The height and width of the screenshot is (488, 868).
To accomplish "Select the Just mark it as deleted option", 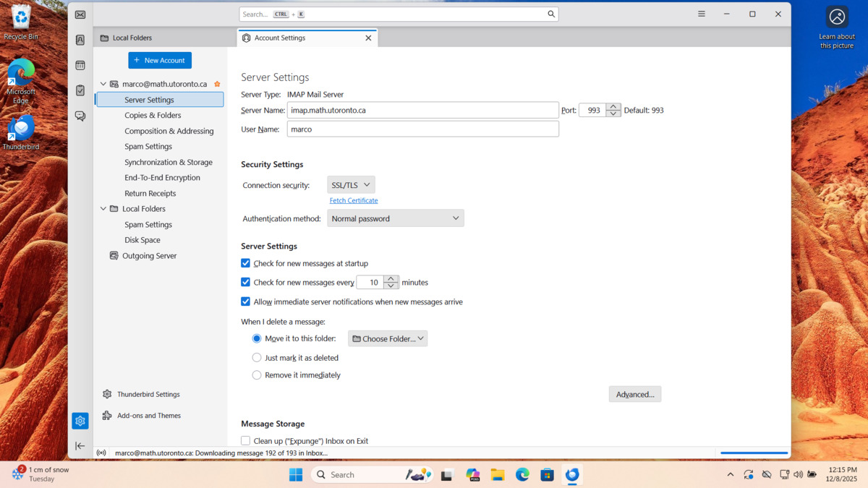I will click(257, 357).
